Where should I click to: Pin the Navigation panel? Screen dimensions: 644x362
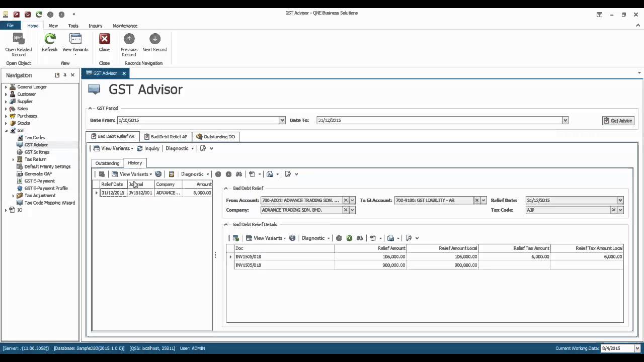pos(65,75)
